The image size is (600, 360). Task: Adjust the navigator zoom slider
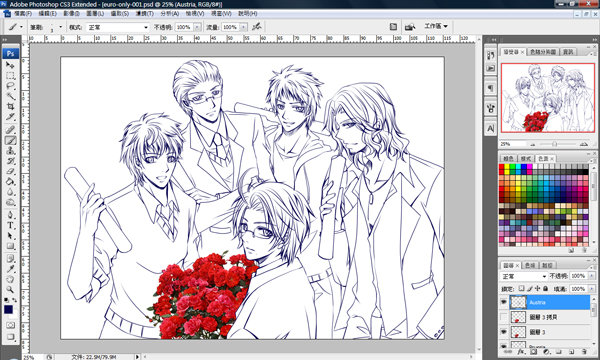[x=555, y=144]
